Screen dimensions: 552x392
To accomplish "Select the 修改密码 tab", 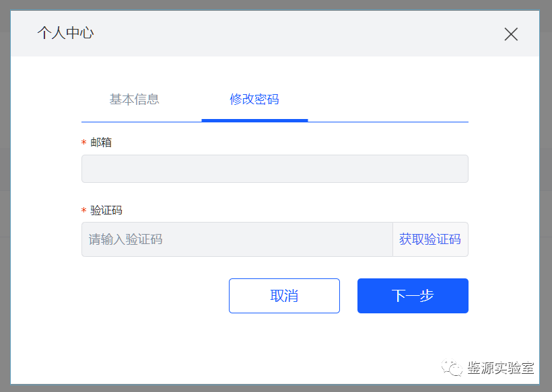I will click(254, 100).
